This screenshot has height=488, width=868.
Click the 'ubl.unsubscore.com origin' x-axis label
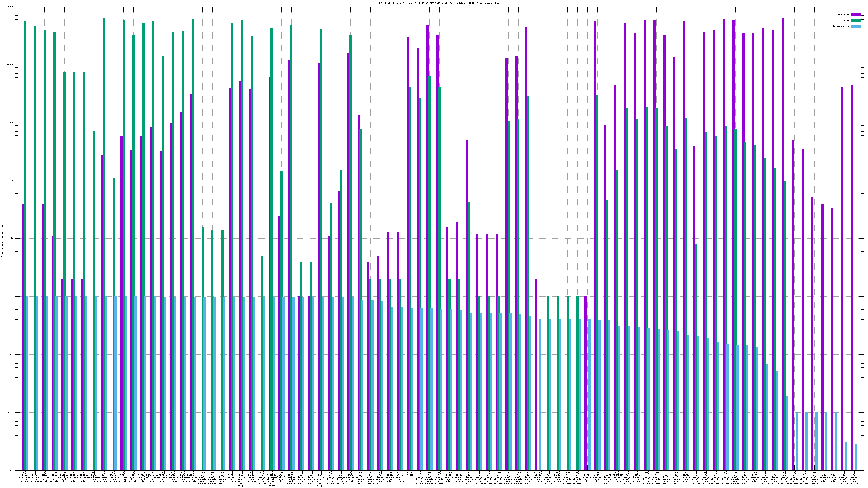[834, 477]
